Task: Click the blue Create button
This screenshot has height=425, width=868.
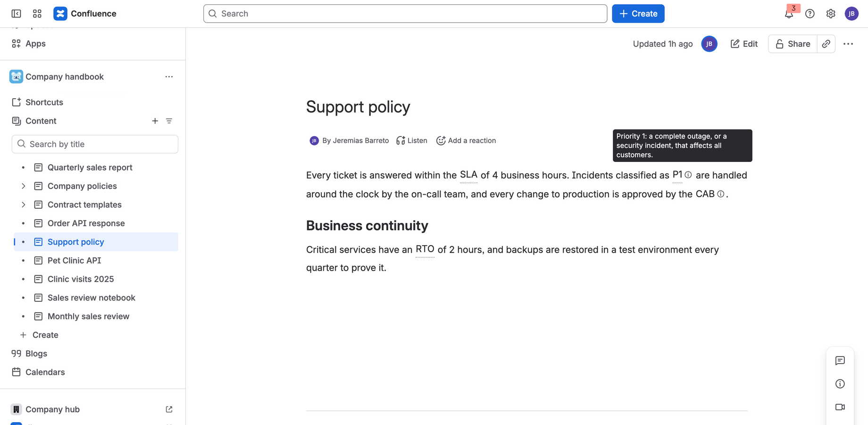Action: tap(638, 14)
